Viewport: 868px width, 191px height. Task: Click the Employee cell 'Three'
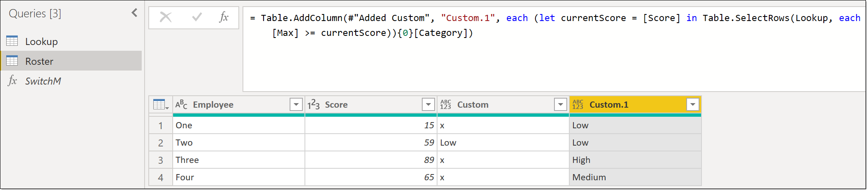239,160
